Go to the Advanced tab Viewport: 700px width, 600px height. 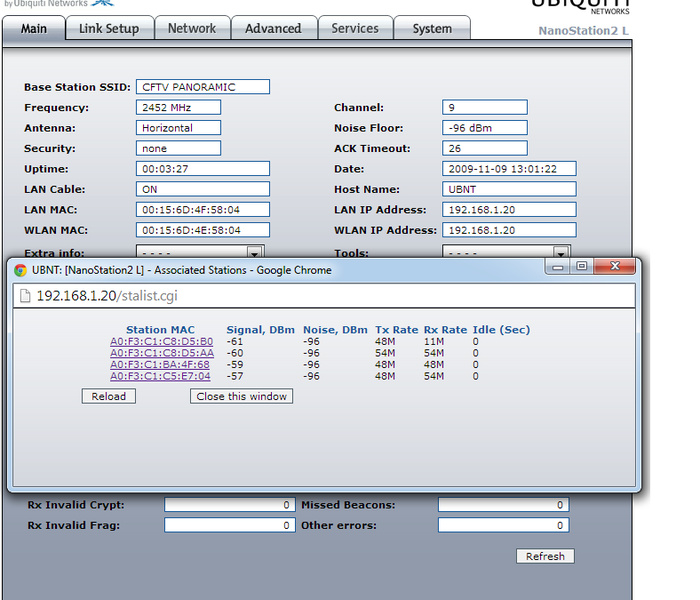tap(274, 29)
